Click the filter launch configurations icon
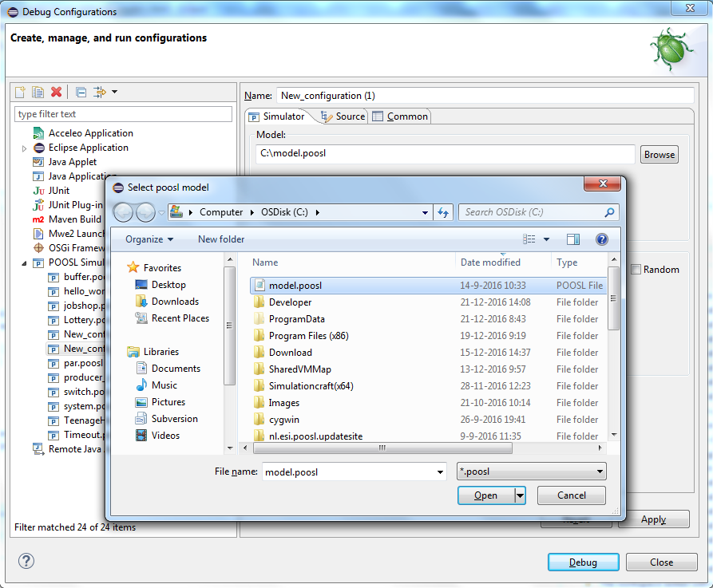Image resolution: width=713 pixels, height=588 pixels. (x=100, y=93)
